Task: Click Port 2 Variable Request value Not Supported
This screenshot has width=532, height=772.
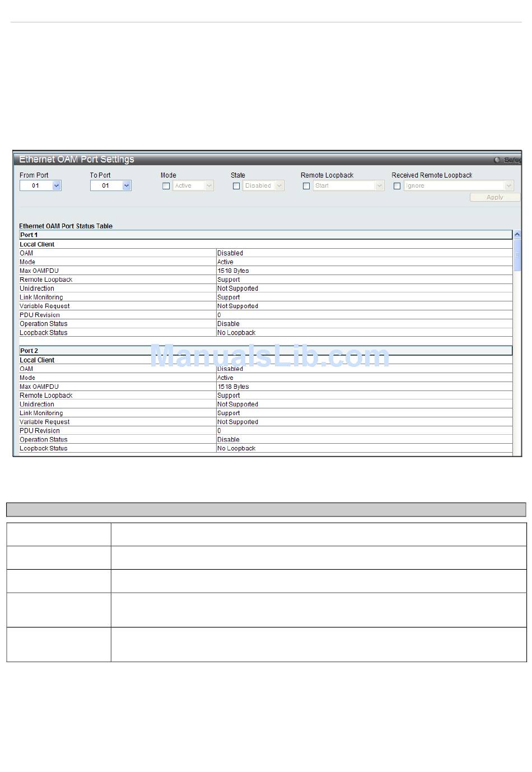Action: (x=238, y=422)
